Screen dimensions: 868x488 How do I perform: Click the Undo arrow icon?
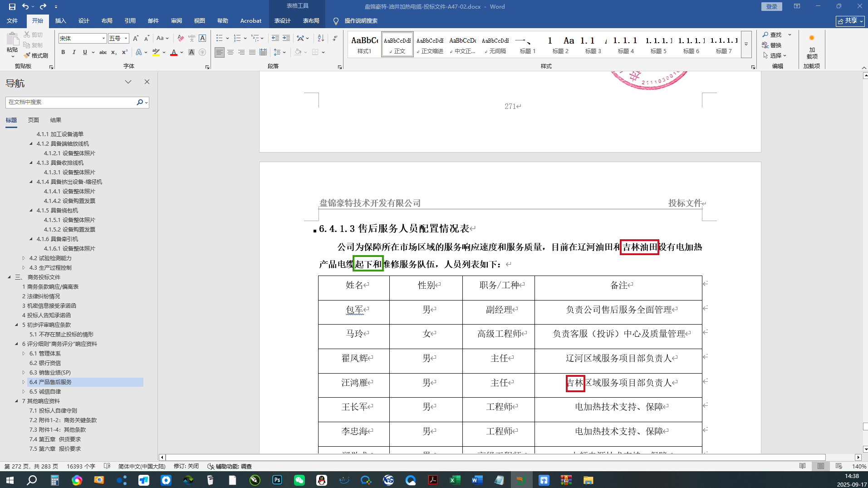click(25, 6)
